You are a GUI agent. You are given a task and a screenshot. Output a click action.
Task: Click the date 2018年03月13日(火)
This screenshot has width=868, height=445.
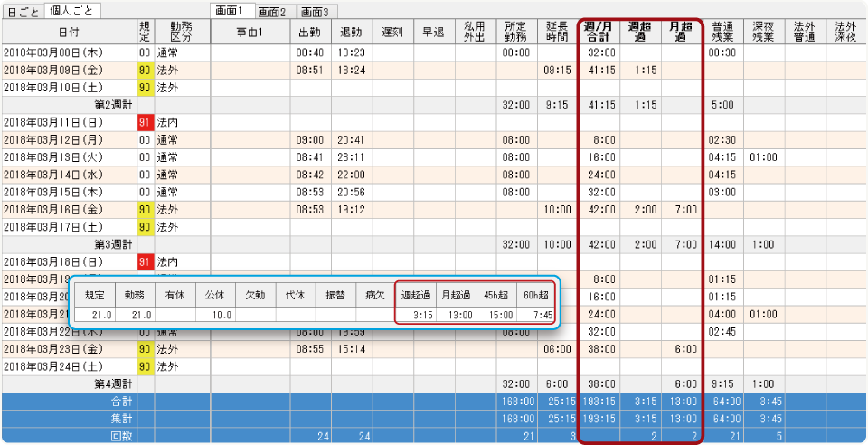(x=52, y=157)
